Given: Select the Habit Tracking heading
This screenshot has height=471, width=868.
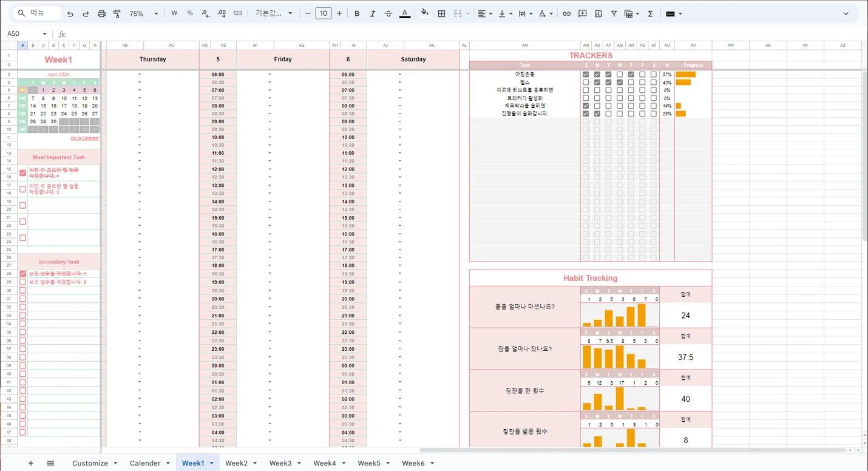Looking at the screenshot, I should pos(590,278).
